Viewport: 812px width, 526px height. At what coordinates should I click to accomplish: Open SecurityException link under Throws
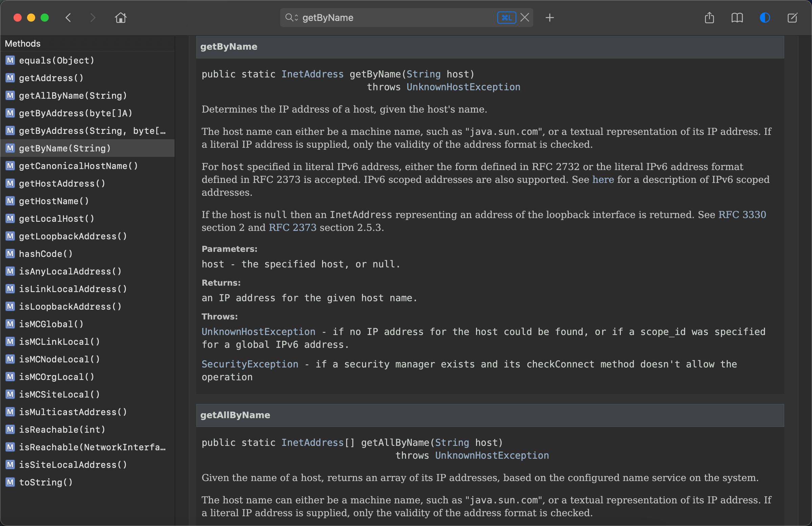(x=250, y=364)
